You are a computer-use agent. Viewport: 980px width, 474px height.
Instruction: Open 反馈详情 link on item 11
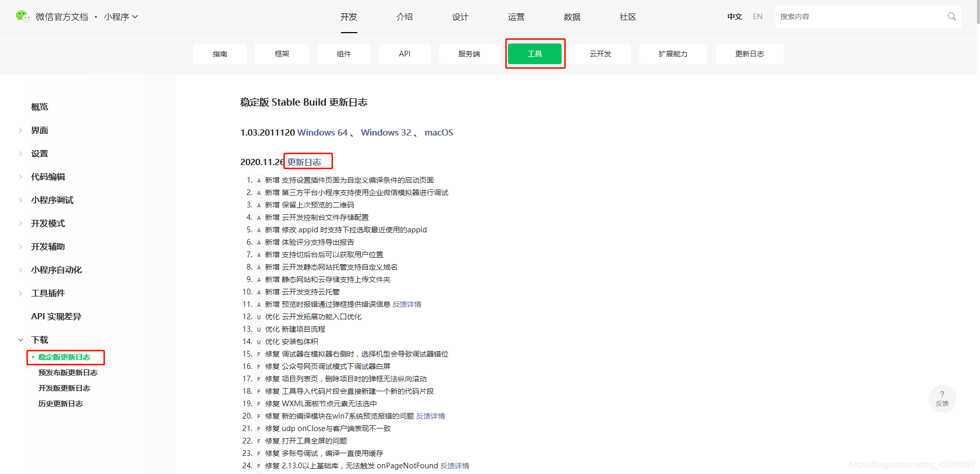[407, 304]
